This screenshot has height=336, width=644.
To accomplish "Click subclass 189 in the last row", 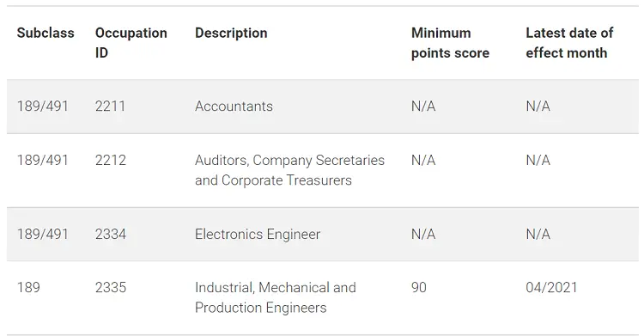I will point(28,288).
